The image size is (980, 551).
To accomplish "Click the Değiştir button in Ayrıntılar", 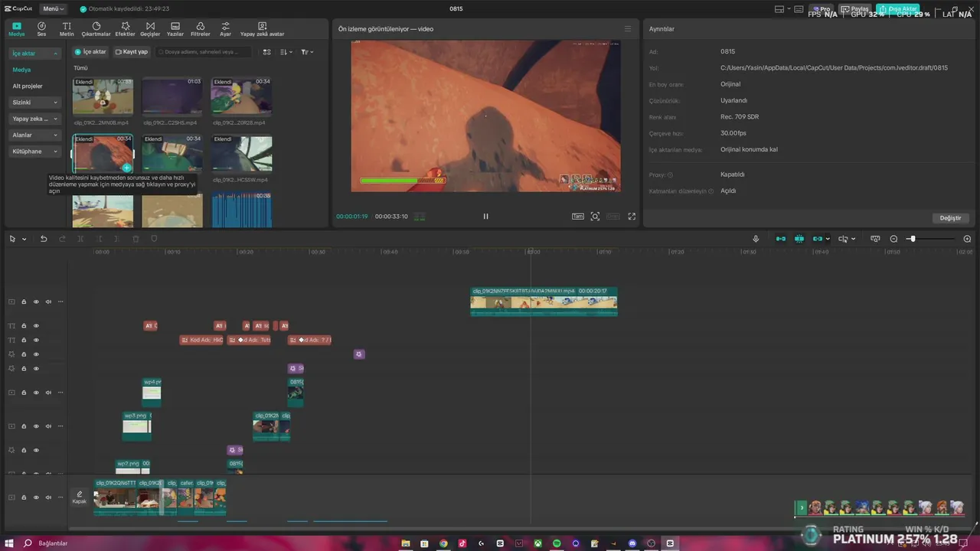I will coord(950,218).
